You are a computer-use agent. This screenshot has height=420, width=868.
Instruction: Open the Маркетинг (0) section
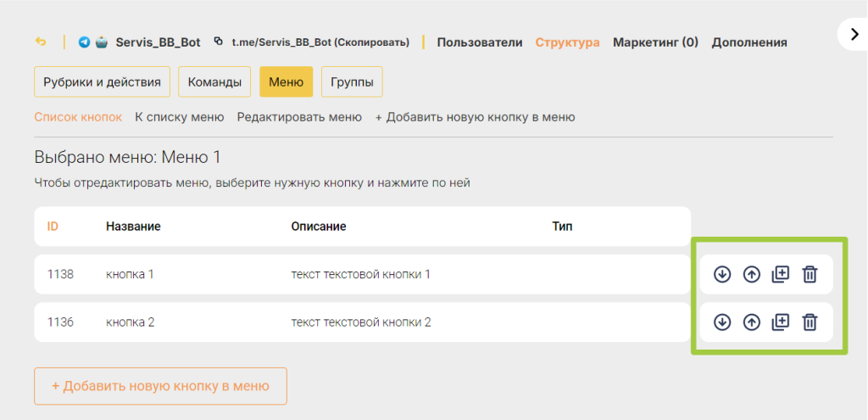coord(655,42)
